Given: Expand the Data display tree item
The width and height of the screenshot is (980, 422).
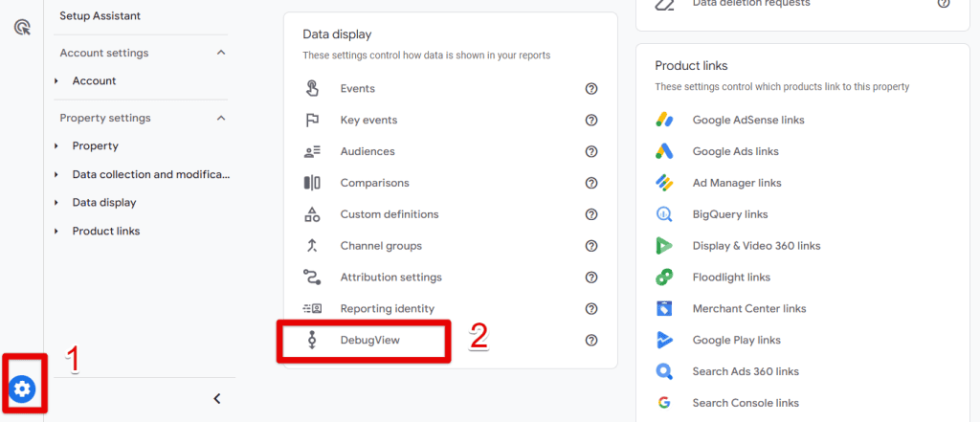Looking at the screenshot, I should (x=57, y=203).
